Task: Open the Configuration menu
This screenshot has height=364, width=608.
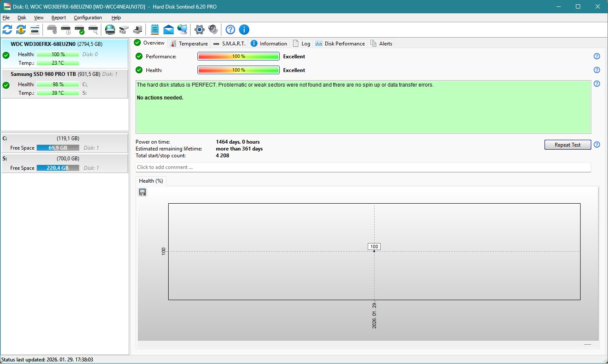Action: click(x=88, y=18)
